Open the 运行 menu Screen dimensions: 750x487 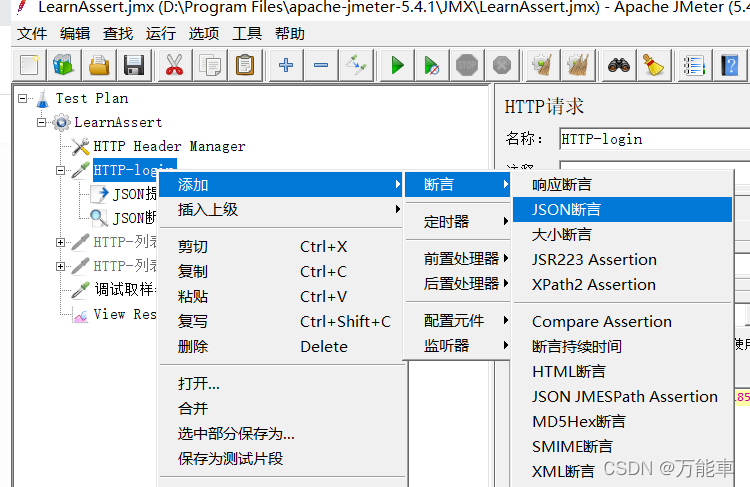[161, 34]
